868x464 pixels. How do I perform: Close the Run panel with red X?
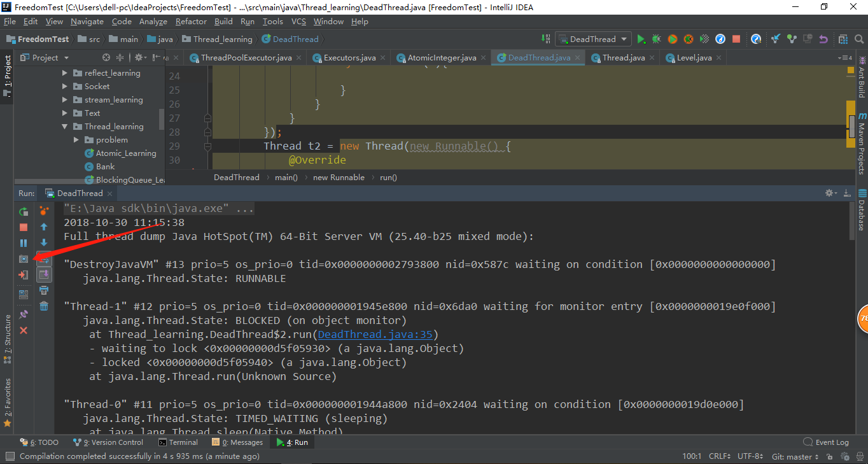(x=24, y=330)
